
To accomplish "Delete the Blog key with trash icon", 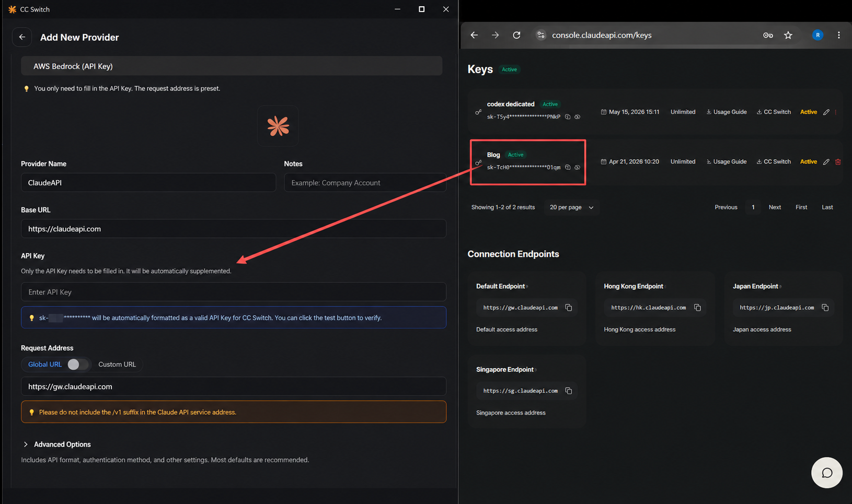I will [838, 162].
